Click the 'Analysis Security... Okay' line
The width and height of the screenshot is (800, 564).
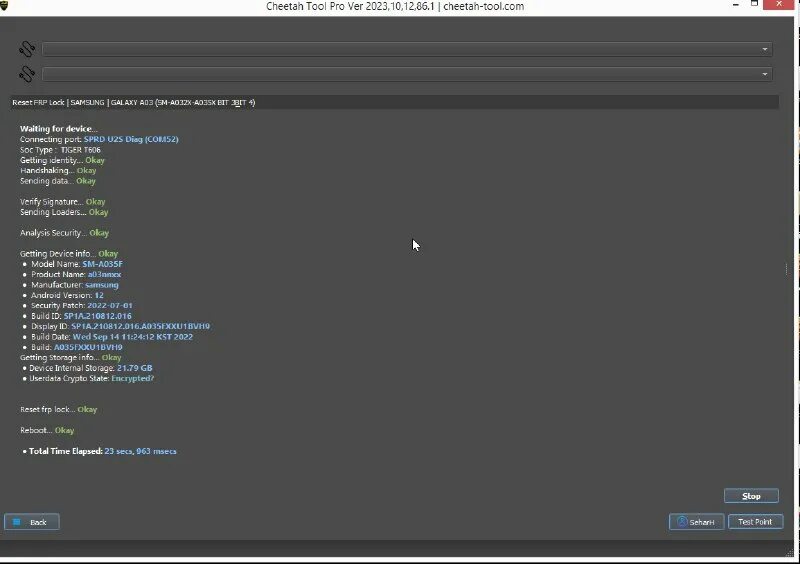click(x=64, y=233)
